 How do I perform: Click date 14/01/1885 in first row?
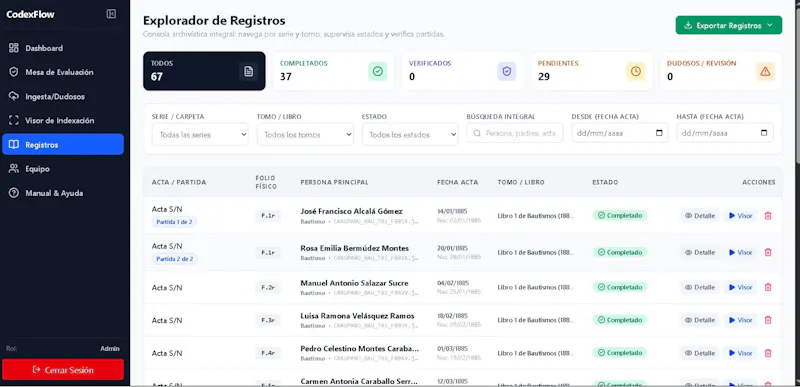[x=453, y=211]
